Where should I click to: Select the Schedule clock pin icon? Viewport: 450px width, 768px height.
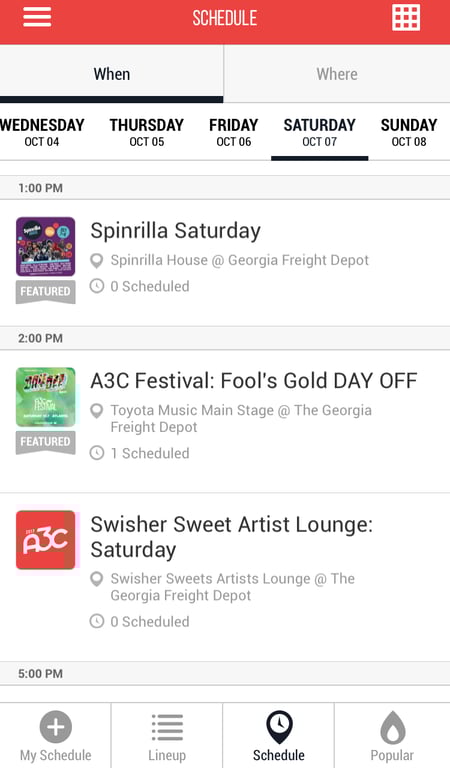tap(279, 727)
